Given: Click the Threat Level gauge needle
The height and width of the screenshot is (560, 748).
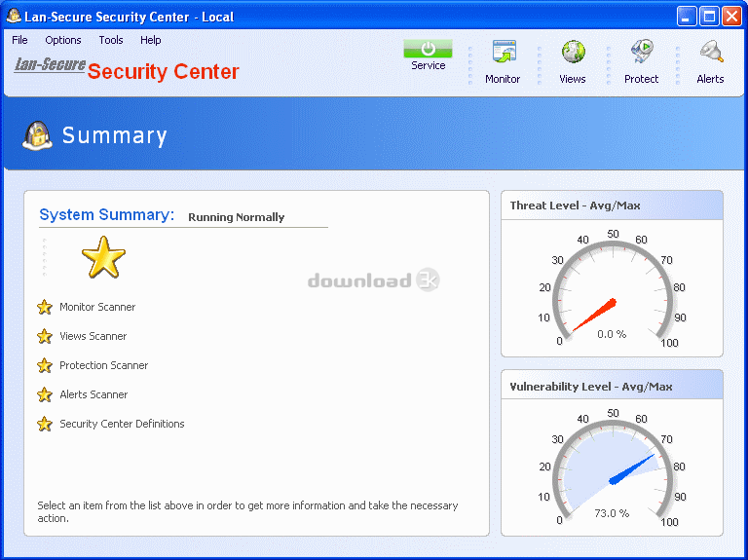Looking at the screenshot, I should [594, 315].
